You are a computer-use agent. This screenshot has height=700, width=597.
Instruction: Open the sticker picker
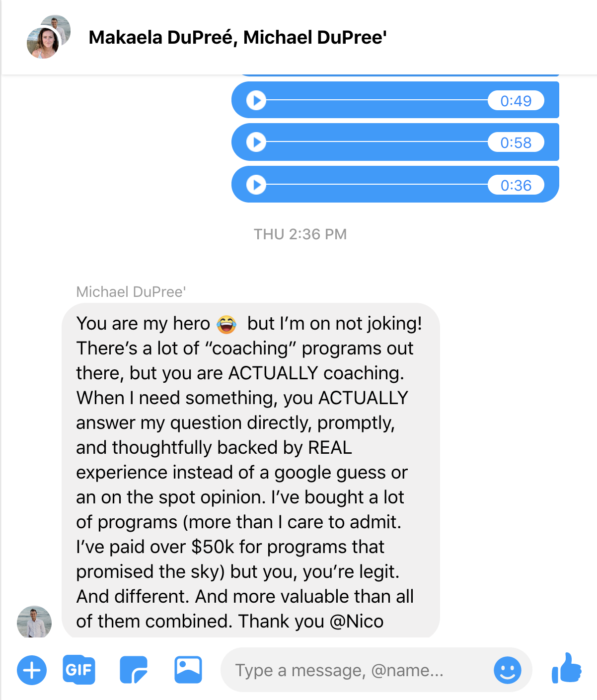[x=133, y=670]
